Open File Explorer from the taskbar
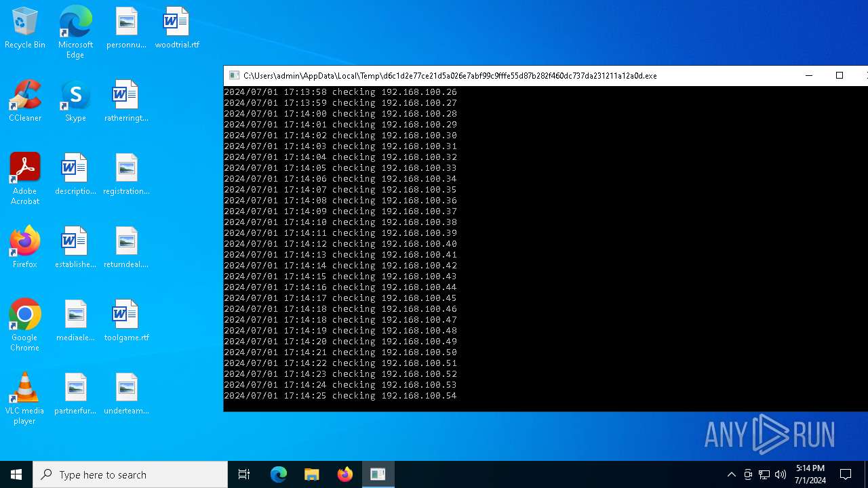Screen dimensions: 868x488 pos(312,474)
